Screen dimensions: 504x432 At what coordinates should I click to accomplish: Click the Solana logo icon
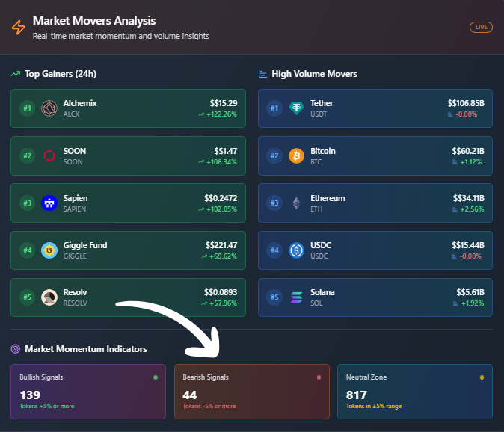[x=296, y=297]
